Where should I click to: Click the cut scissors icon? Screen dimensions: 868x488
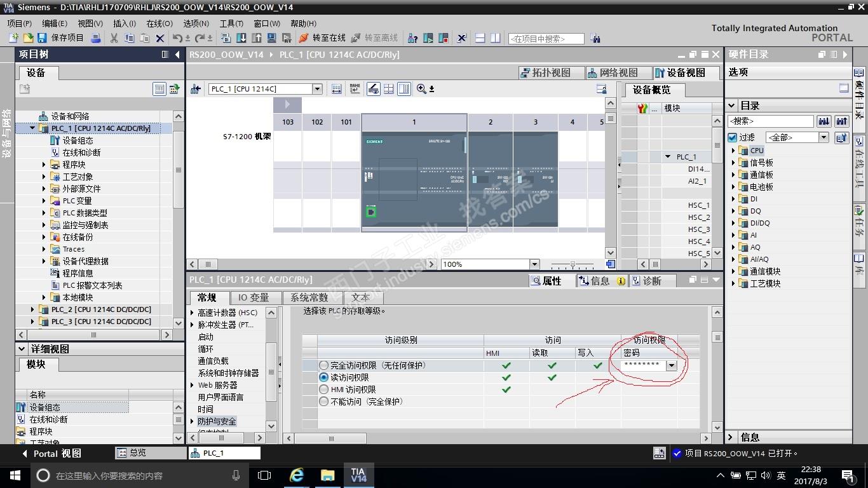[114, 38]
